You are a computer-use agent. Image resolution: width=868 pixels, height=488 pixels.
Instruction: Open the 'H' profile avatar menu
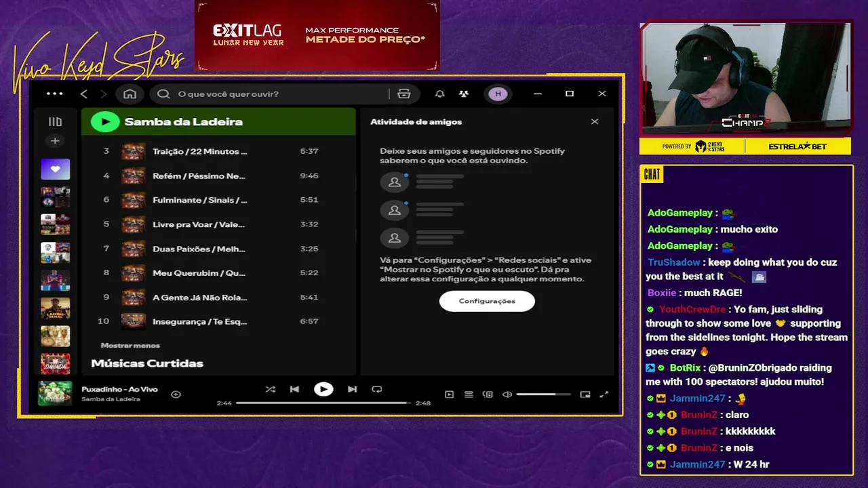tap(498, 94)
